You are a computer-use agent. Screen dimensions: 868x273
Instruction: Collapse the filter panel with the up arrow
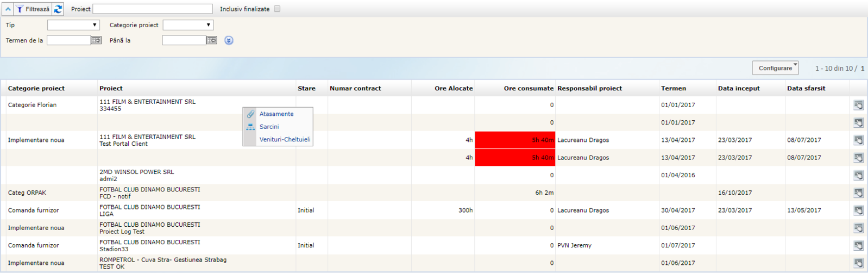pos(8,9)
